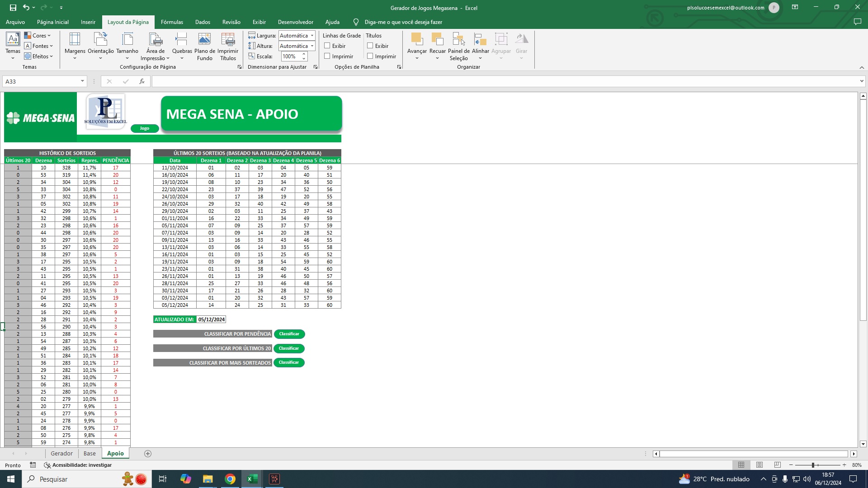Viewport: 868px width, 488px height.
Task: Click Classificar for Classificar por Últimos 20
Action: [x=289, y=348]
